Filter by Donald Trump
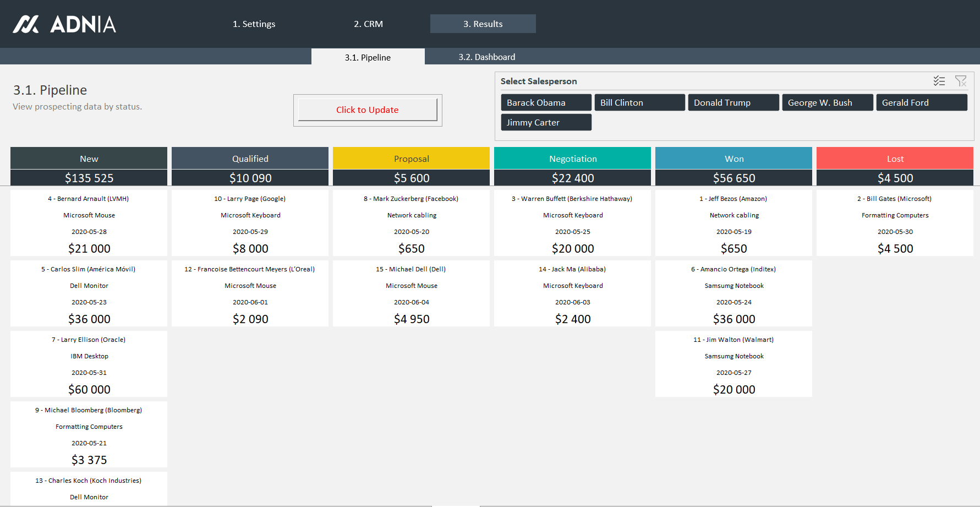 point(733,102)
